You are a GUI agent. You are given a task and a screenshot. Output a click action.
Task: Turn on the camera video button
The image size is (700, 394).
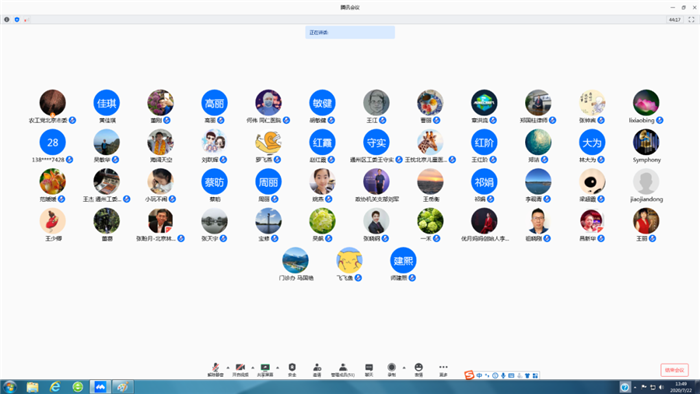(240, 369)
